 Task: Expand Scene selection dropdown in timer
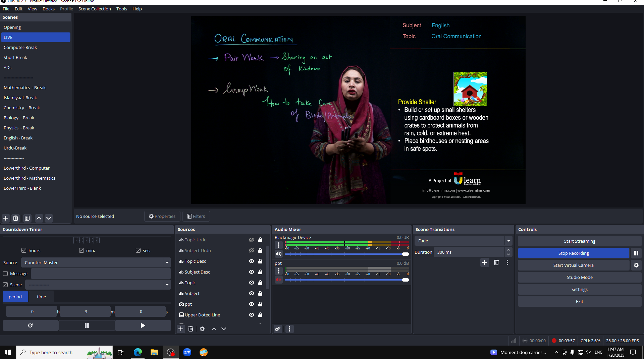tap(167, 285)
